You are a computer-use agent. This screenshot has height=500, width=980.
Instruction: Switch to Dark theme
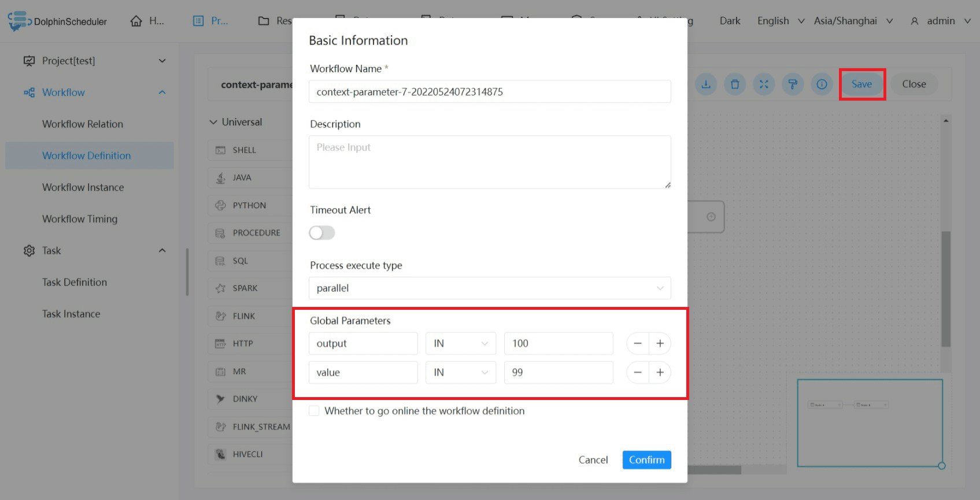point(730,21)
